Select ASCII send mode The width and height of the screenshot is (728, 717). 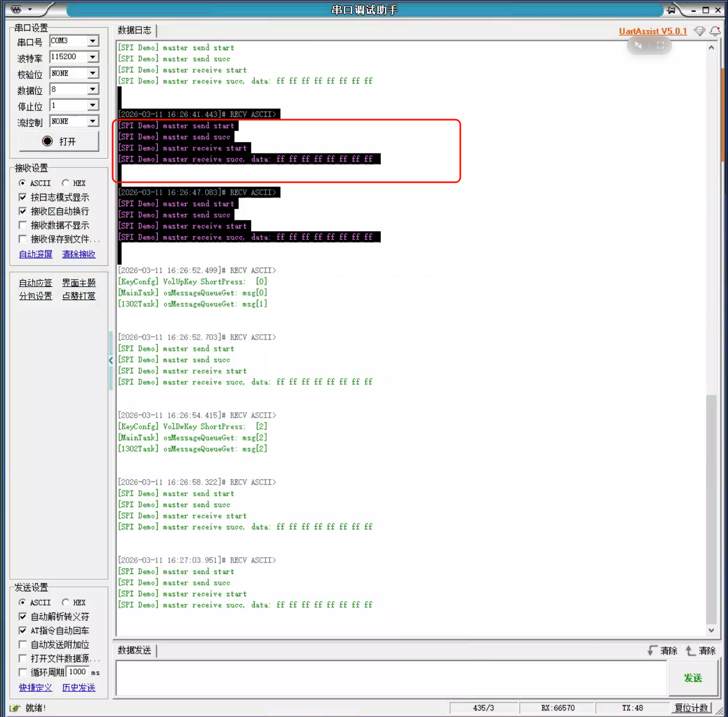coord(22,602)
